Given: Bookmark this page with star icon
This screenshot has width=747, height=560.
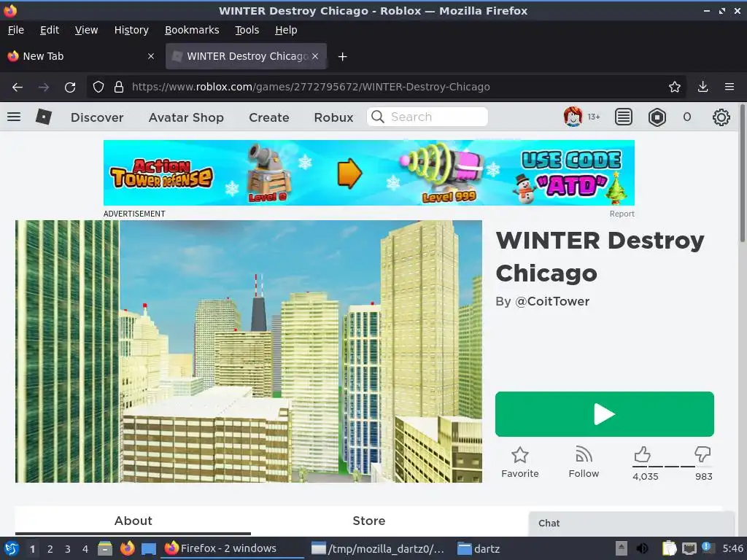Looking at the screenshot, I should pyautogui.click(x=674, y=87).
